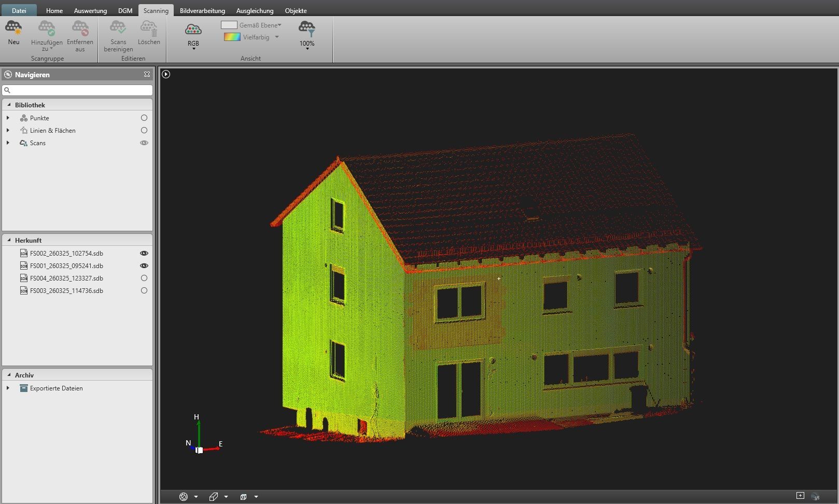839x504 pixels.
Task: Expand the Exportierte Dateien archive node
Action: (x=8, y=388)
